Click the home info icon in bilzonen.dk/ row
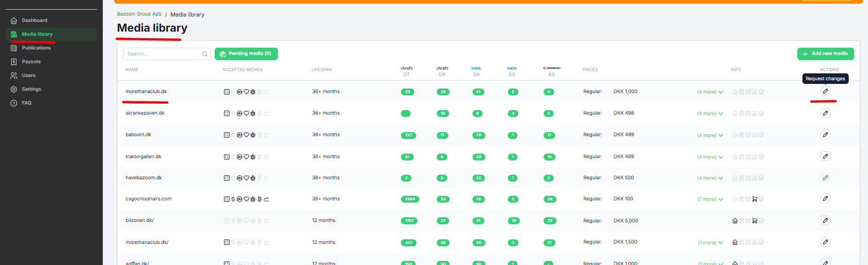Screen dimensions: 868x265 point(735,221)
